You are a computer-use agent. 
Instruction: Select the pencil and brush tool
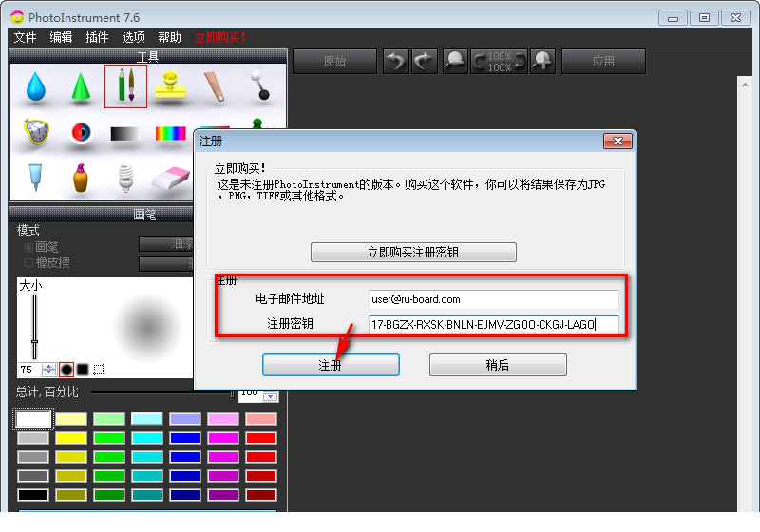pos(125,86)
